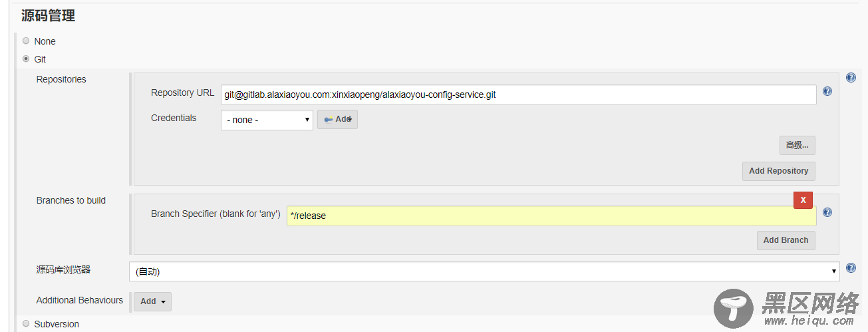The width and height of the screenshot is (868, 332).
Task: Open the 源码库浏览器 (自动) dropdown
Action: [484, 271]
